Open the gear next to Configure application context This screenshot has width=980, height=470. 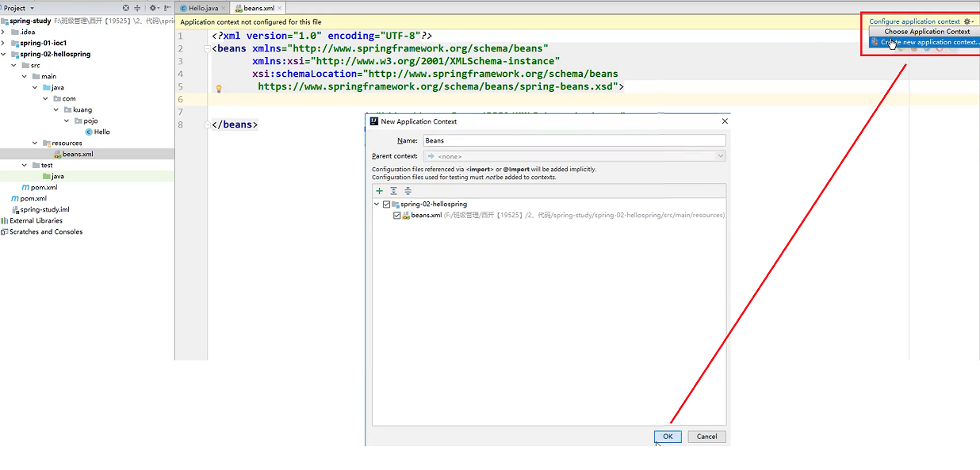968,21
